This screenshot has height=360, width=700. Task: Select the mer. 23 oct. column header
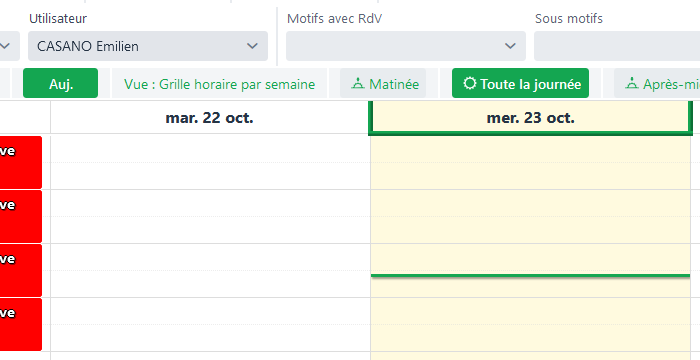click(x=530, y=117)
